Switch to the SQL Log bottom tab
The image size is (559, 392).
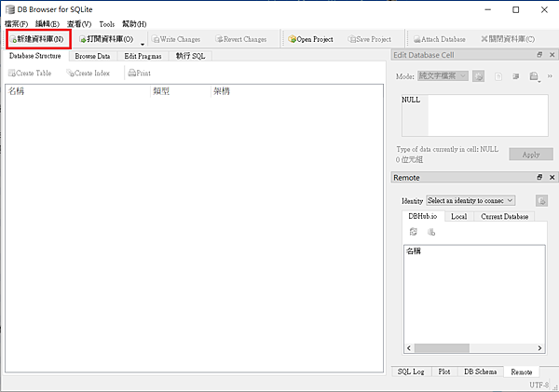[411, 372]
